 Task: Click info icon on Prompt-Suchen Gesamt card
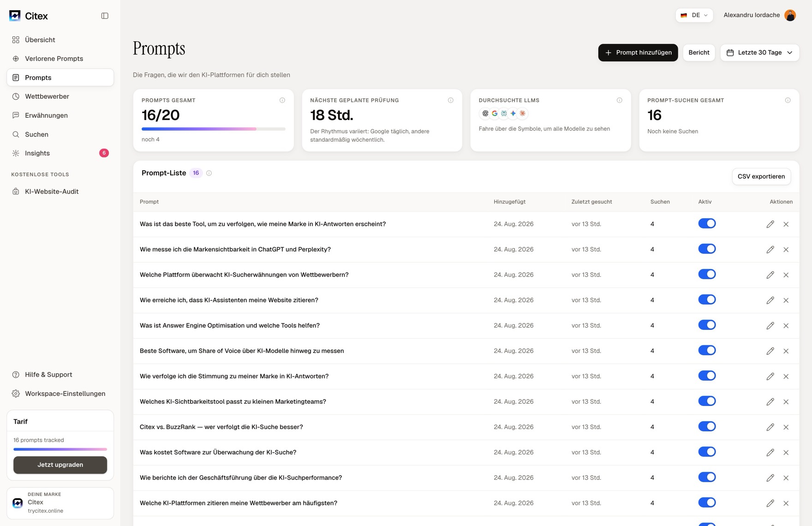(x=788, y=100)
